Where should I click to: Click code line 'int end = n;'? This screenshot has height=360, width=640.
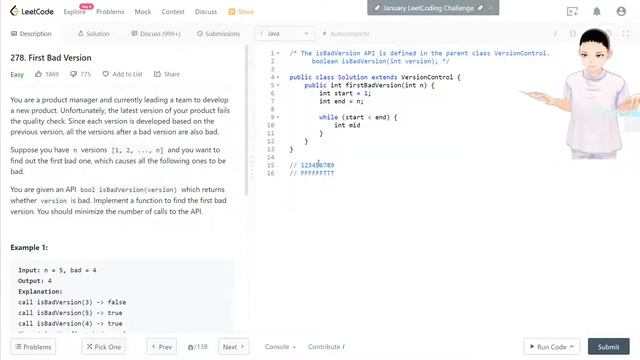click(x=341, y=101)
